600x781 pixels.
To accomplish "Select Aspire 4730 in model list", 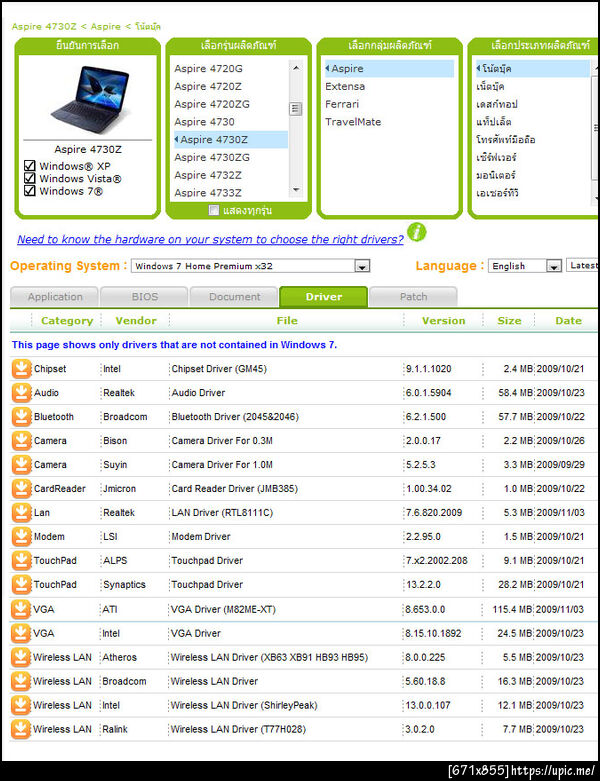I will point(204,122).
